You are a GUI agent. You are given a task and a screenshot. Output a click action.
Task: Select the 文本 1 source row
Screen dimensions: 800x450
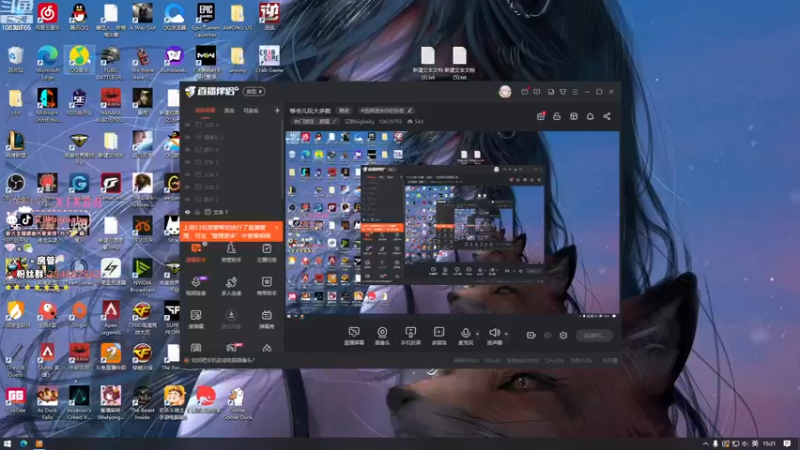coord(231,212)
